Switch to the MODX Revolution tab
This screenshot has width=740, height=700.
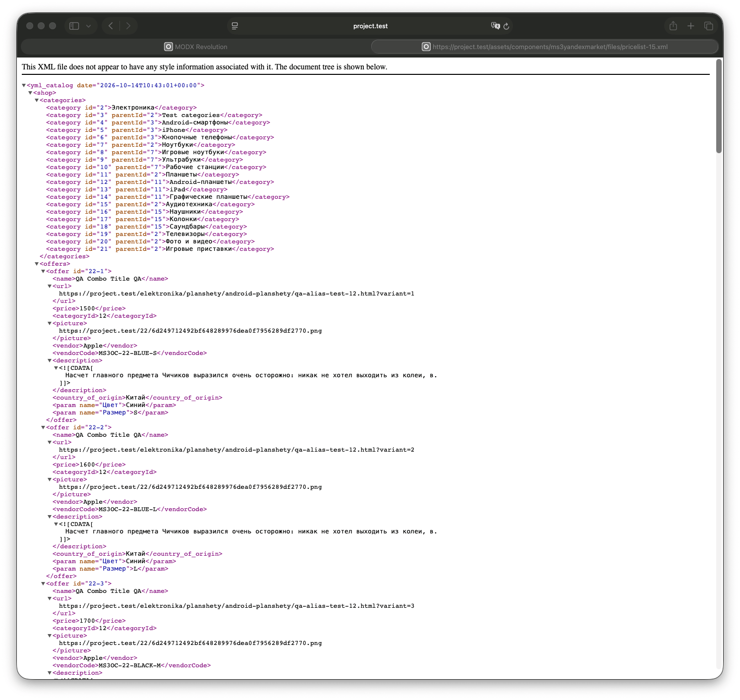(x=196, y=47)
